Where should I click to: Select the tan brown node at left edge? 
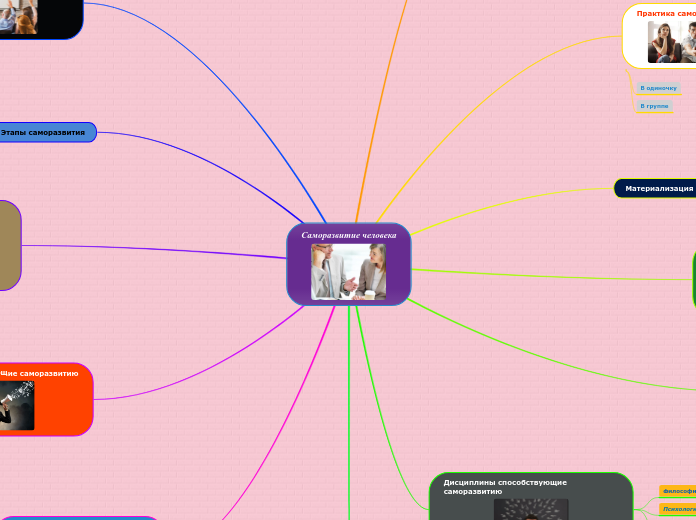coord(10,246)
